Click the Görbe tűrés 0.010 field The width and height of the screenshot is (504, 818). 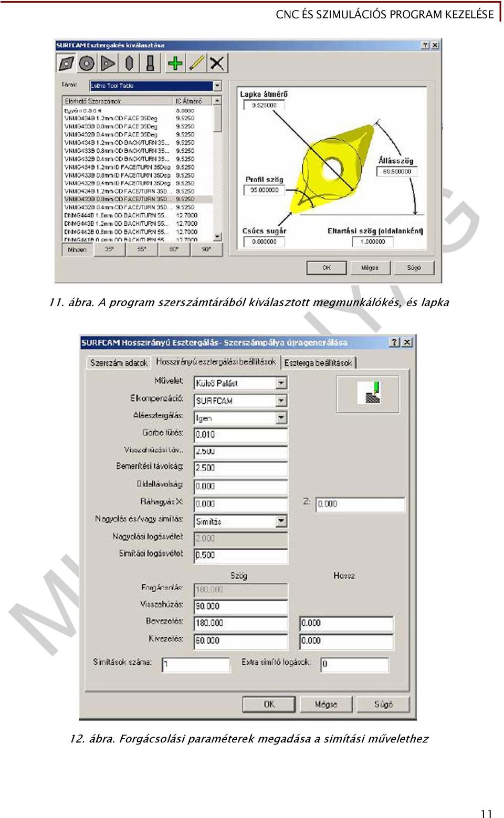coord(240,435)
